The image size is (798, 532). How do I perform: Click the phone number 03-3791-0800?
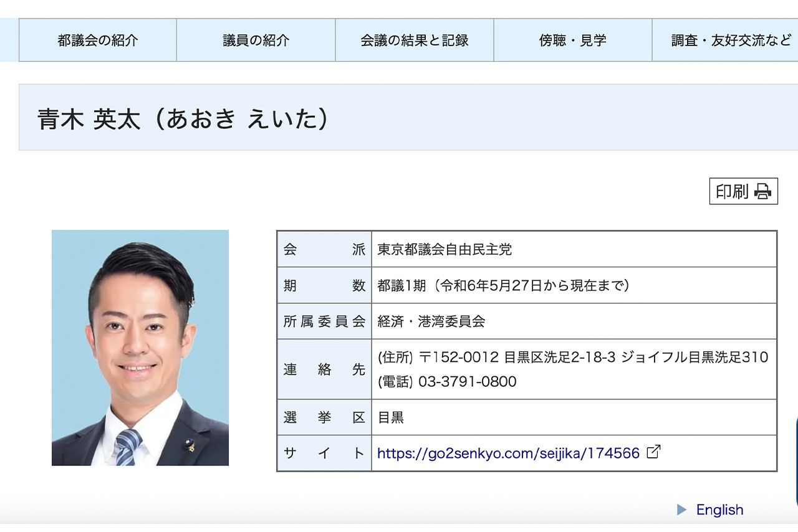(467, 381)
